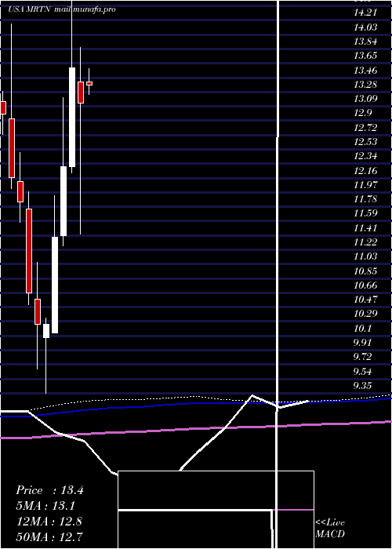Viewport: 392px width, 549px height.
Task: Click the 12.72 price axis label
Action: (365, 127)
